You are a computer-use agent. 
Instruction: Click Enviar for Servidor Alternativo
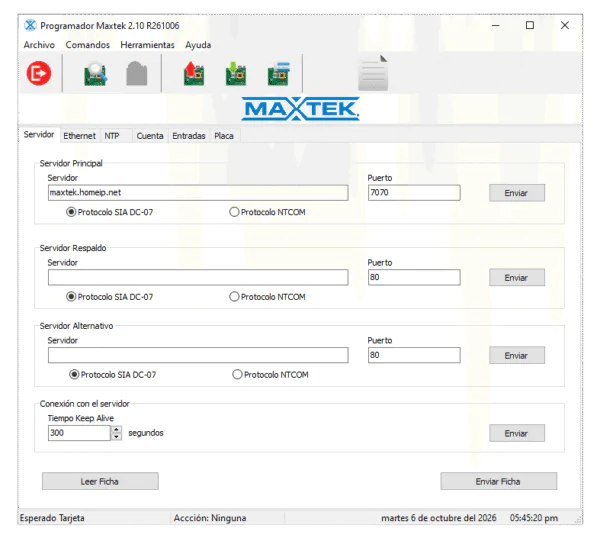pyautogui.click(x=517, y=355)
